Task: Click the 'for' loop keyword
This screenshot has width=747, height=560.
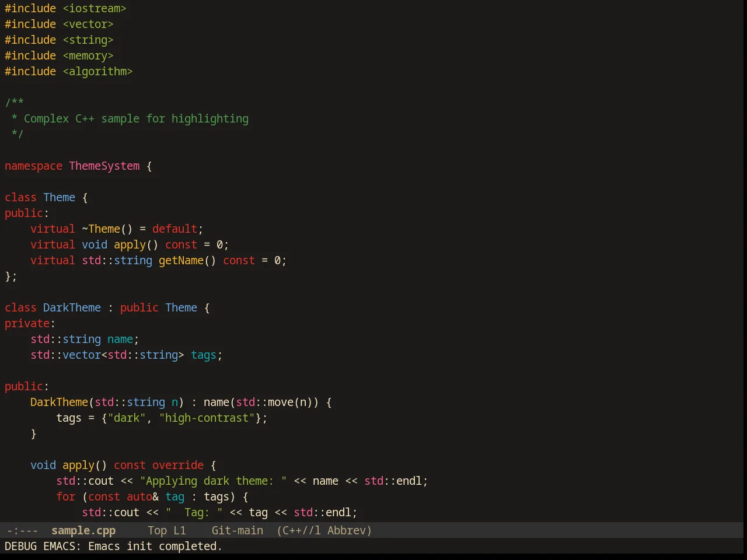Action: click(x=65, y=497)
